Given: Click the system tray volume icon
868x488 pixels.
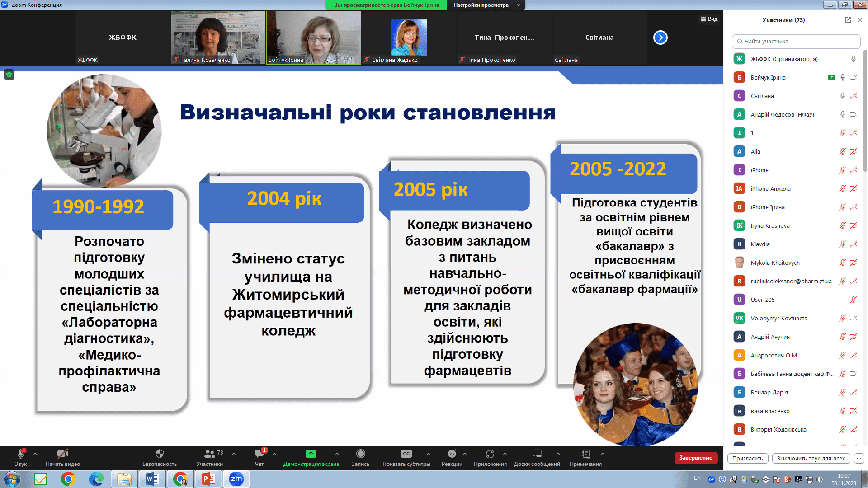Looking at the screenshot, I should [x=820, y=479].
